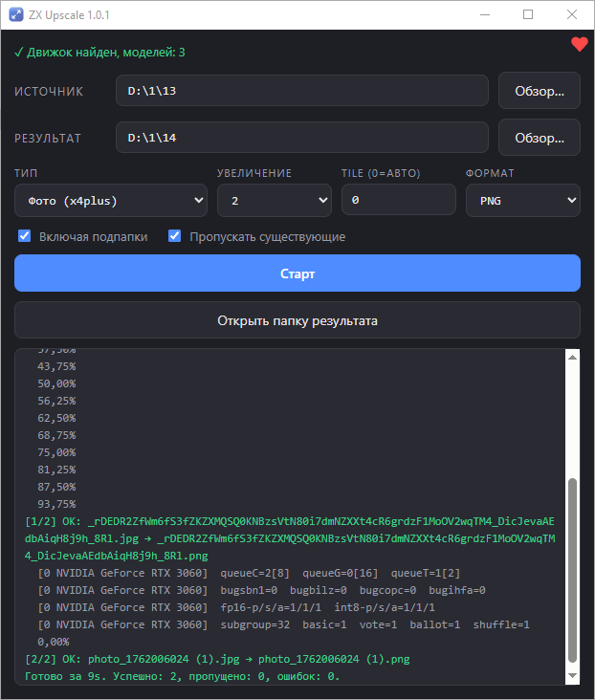Click log line with bugsbn1=0

point(261,590)
